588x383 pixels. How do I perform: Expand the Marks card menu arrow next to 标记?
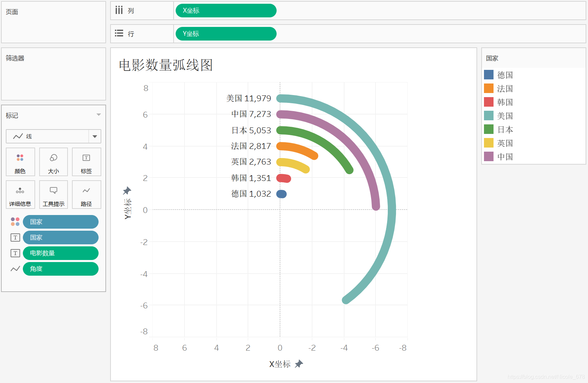pos(99,115)
